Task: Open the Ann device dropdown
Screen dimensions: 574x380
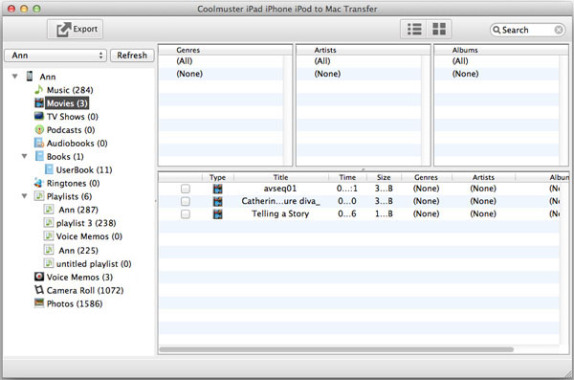Action: pyautogui.click(x=56, y=55)
